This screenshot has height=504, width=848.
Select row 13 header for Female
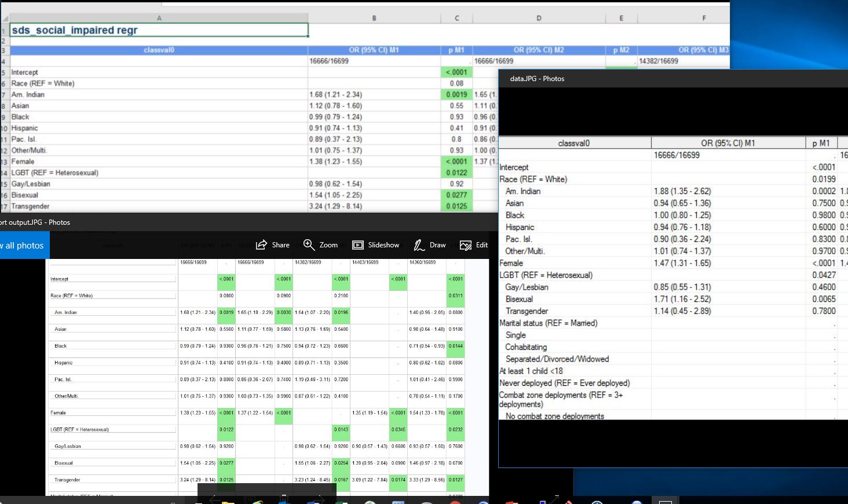tap(4, 162)
